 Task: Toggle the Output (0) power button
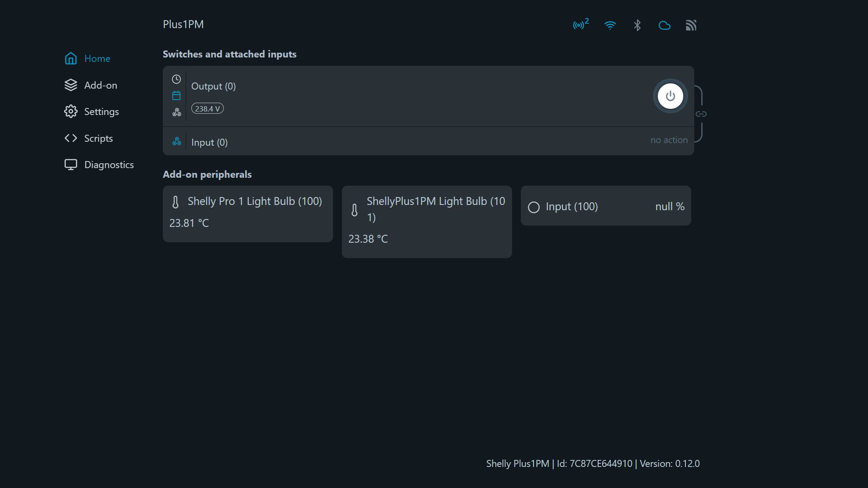pos(670,96)
